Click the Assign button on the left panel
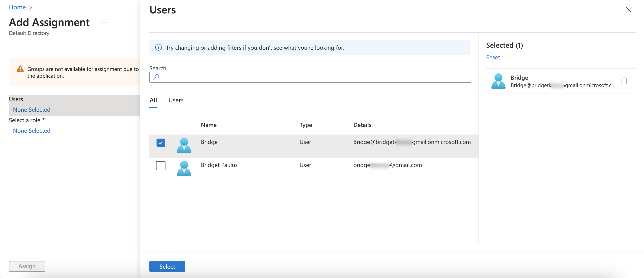Viewport: 644px width, 278px height. (x=27, y=266)
